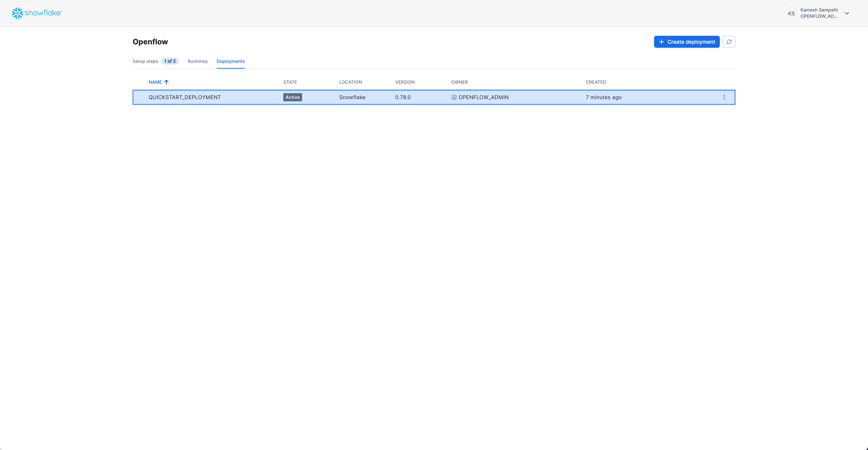Open the kebab menu on QUICKSTART_DEPLOYMENT row

(724, 97)
